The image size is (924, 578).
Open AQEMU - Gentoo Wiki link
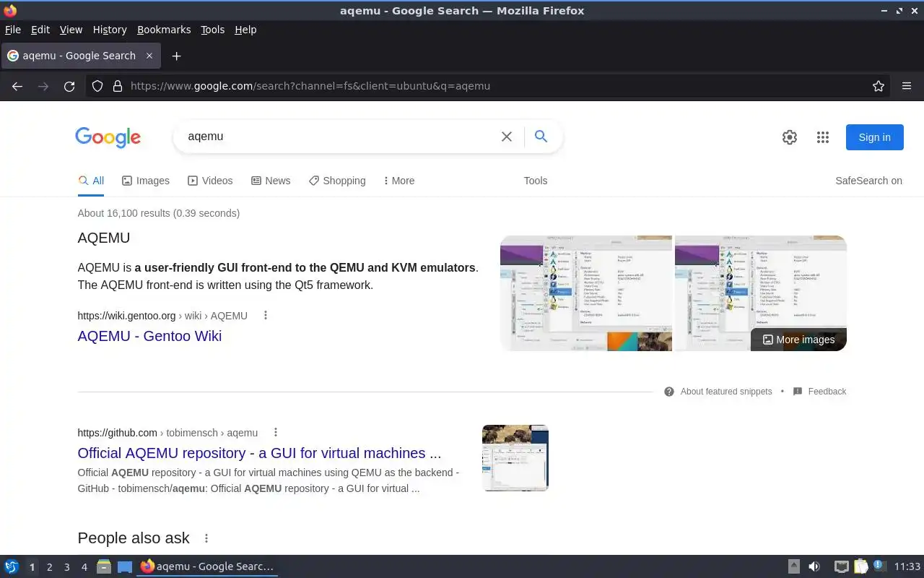click(149, 336)
